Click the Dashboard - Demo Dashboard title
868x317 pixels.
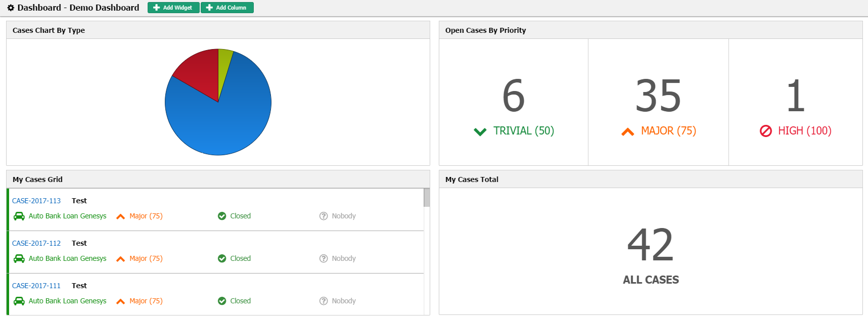tap(78, 8)
